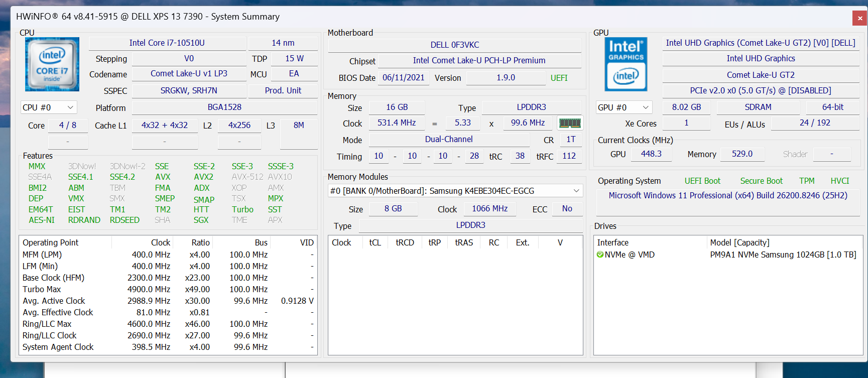Select the Base Clock (HFM) row

168,278
